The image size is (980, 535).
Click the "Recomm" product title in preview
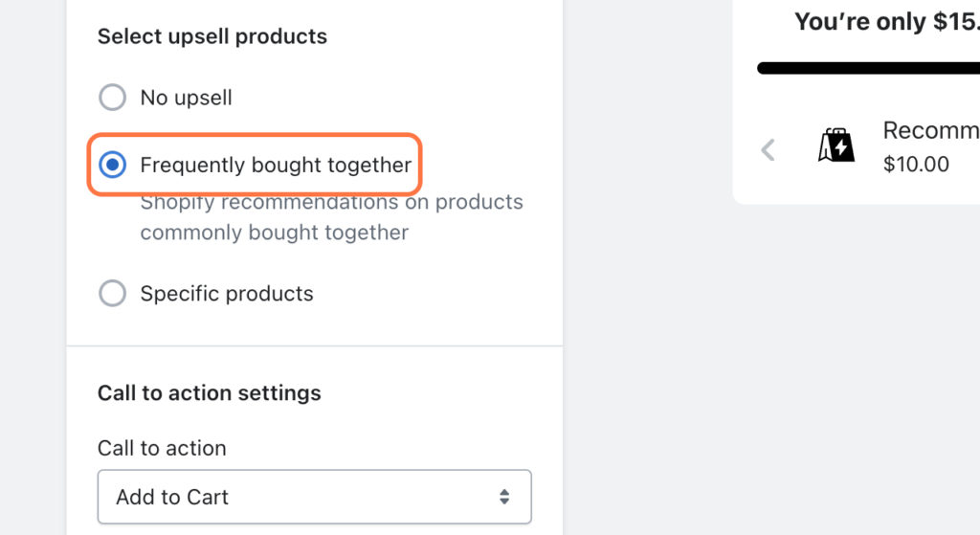[929, 130]
